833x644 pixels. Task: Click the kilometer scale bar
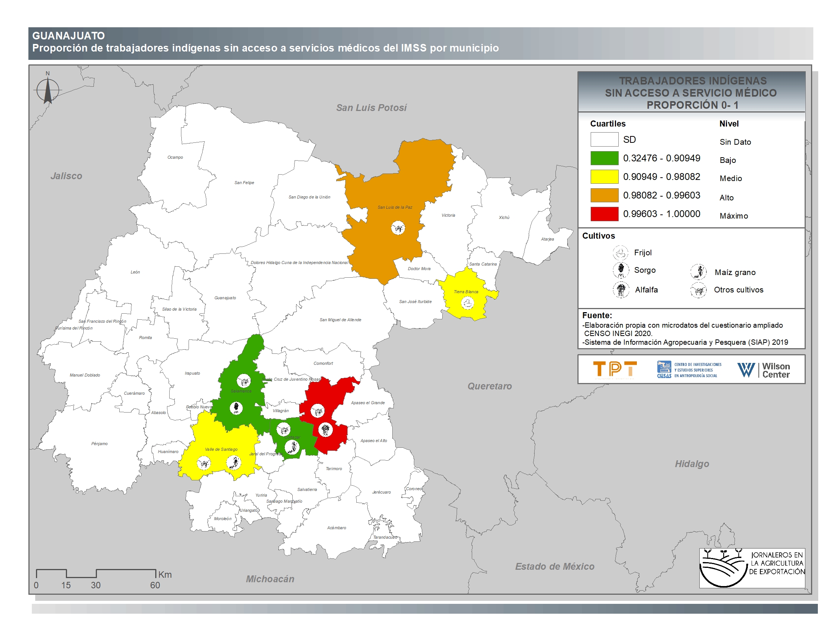96,574
